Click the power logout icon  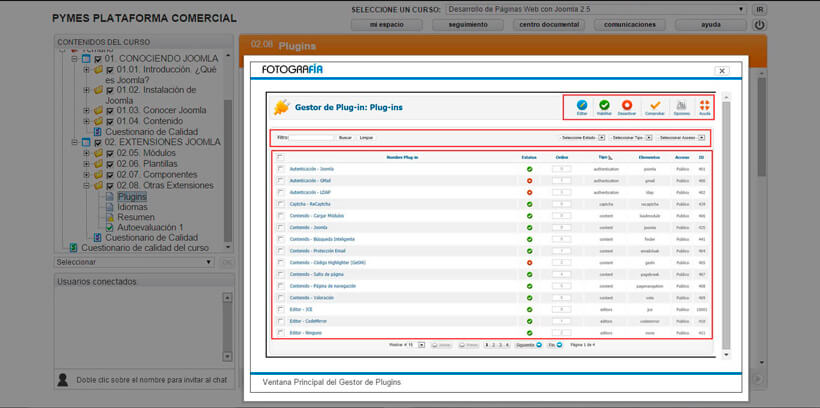pos(759,25)
